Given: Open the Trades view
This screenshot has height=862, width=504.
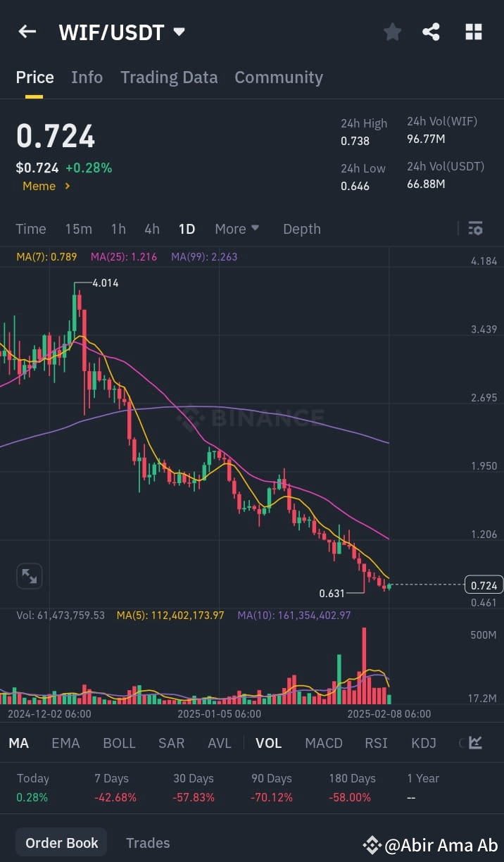Looking at the screenshot, I should [148, 842].
